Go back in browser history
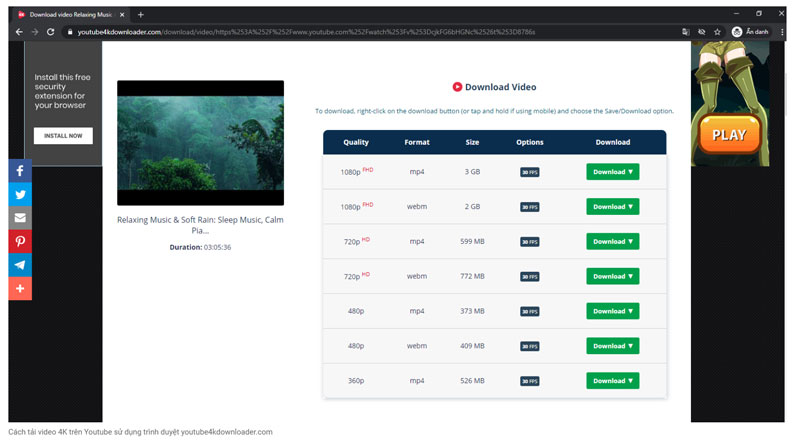 coord(19,32)
